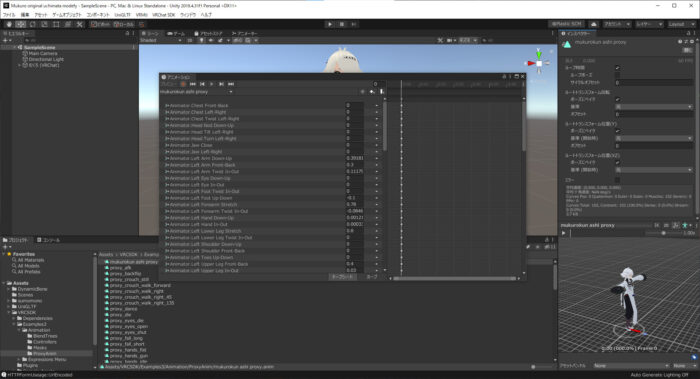
Task: Select the Rotate tool in the toolbar
Action: click(33, 24)
